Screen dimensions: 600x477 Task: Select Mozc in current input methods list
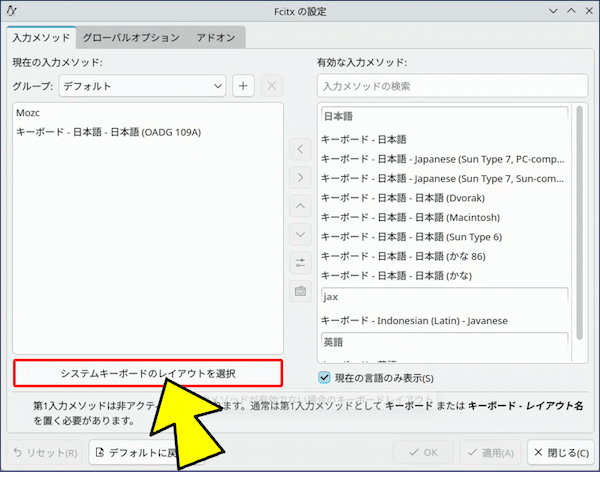28,113
